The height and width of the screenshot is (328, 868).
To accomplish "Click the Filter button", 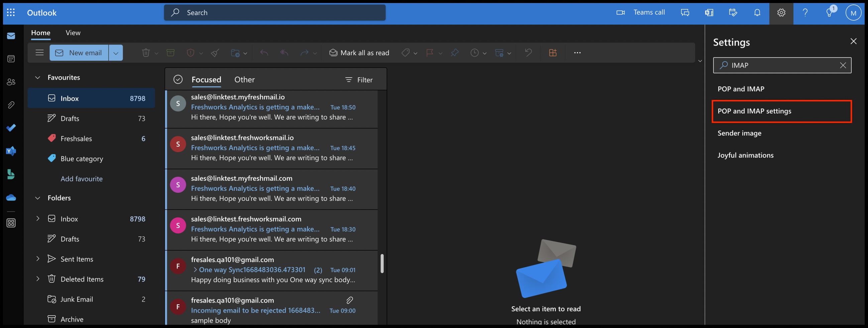I will [x=359, y=80].
